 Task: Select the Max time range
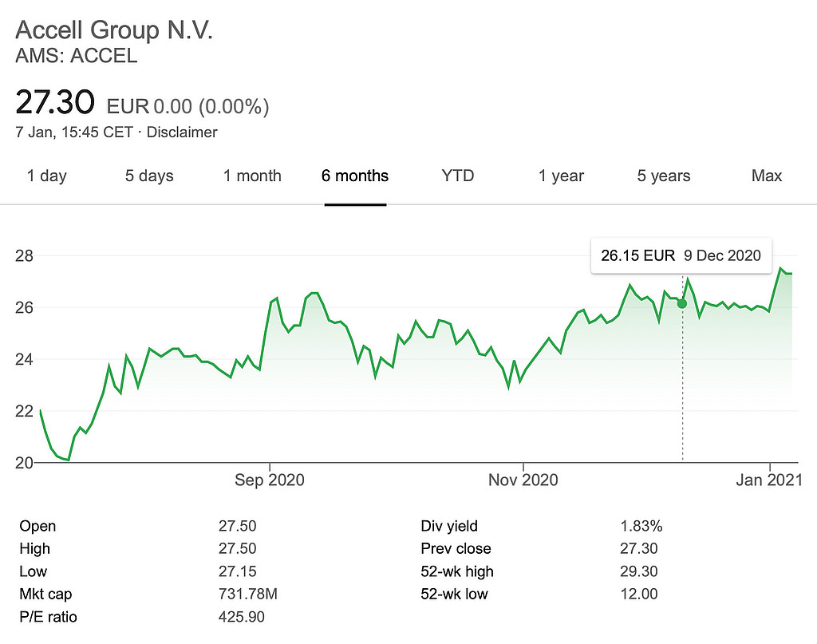pyautogui.click(x=767, y=176)
